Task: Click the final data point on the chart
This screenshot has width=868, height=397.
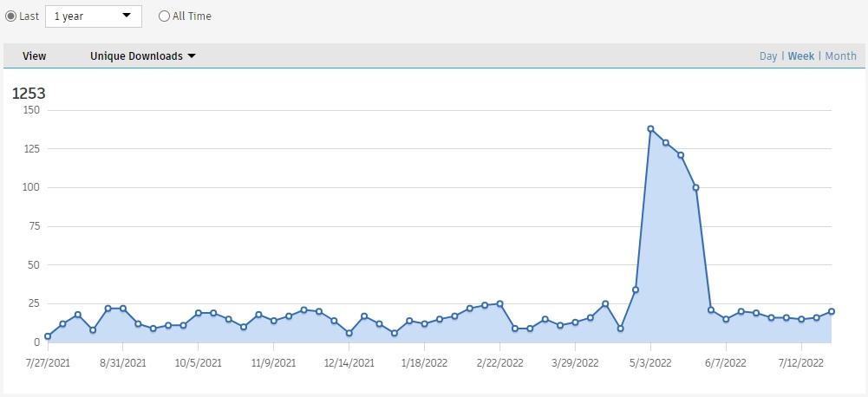Action: pos(832,311)
